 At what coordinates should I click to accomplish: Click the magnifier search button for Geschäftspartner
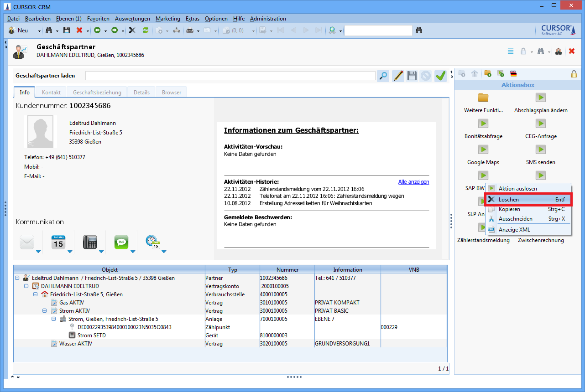(383, 76)
